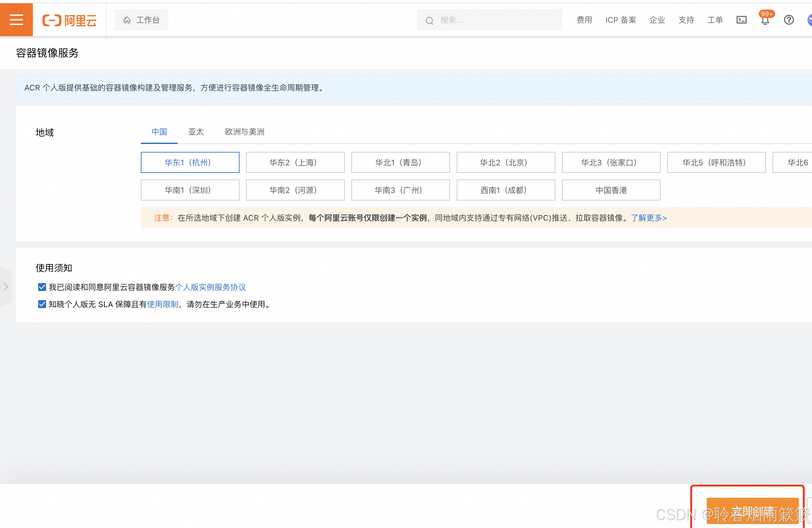
Task: Select region 华东2（上海）
Action: 295,163
